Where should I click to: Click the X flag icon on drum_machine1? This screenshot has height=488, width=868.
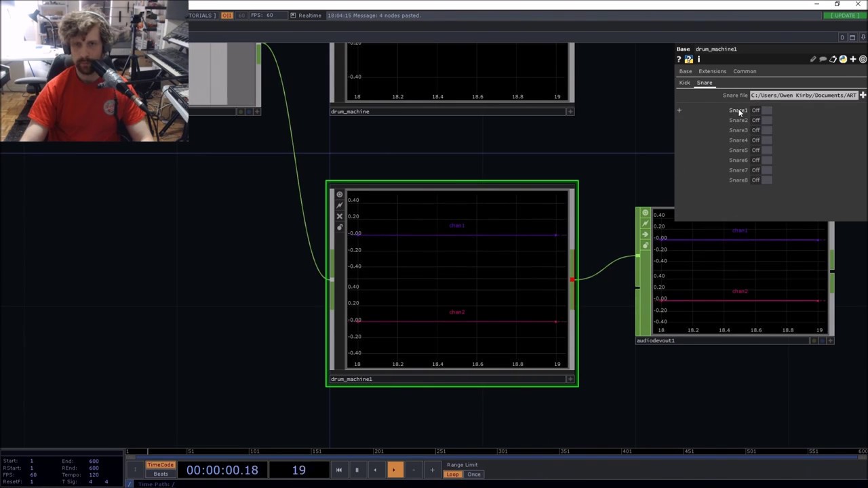[340, 216]
